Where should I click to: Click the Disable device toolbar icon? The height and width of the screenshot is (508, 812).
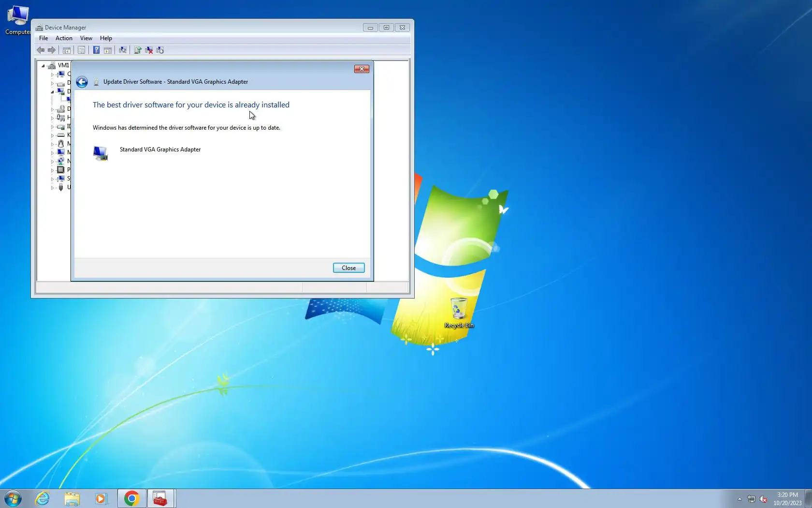coord(160,50)
